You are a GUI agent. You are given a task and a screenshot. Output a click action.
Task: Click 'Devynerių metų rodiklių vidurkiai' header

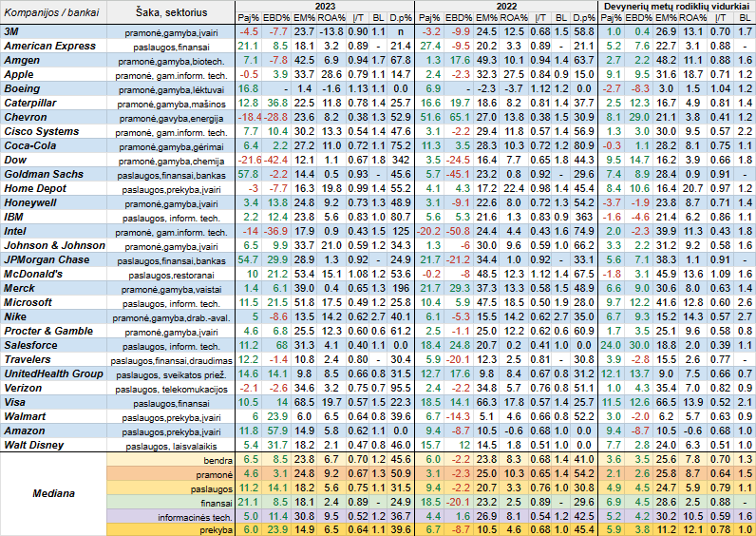pos(676,7)
